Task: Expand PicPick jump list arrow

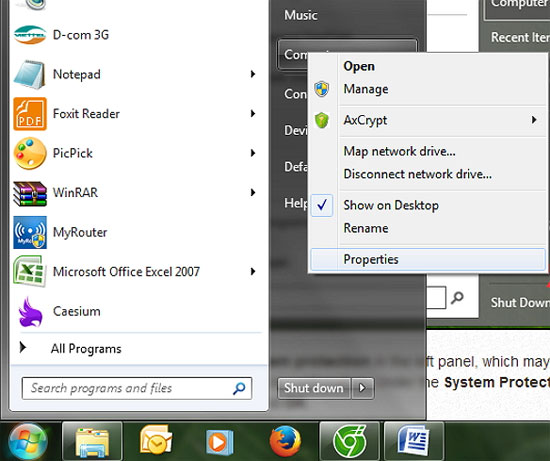Action: click(253, 153)
